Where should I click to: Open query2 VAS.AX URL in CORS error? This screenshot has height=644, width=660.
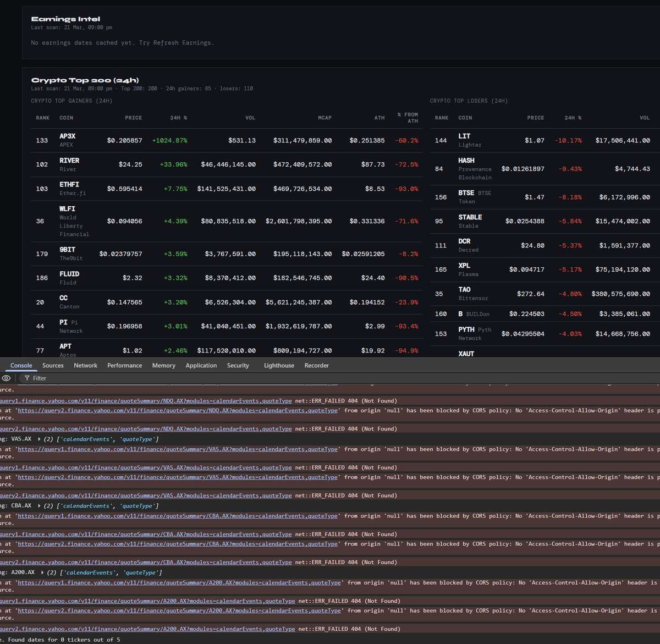(178, 477)
